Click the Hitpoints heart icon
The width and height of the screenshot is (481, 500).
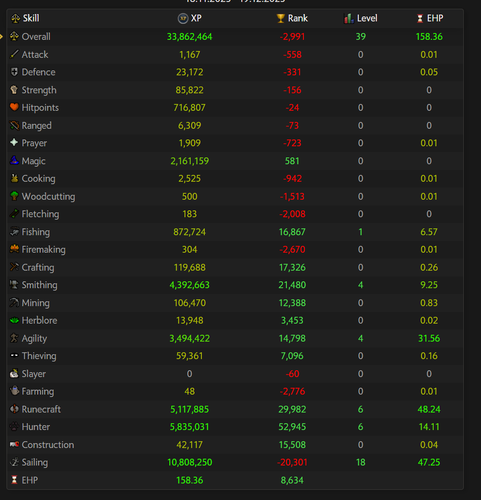(14, 107)
